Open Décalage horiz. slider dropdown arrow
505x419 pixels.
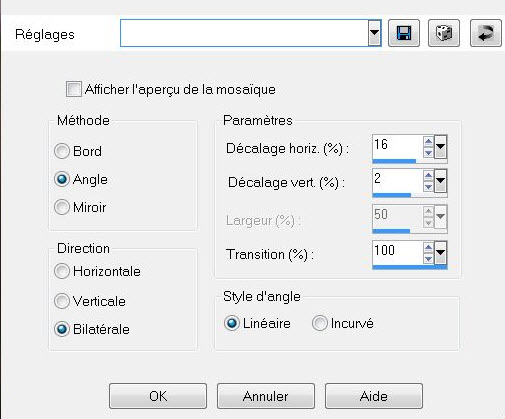click(x=440, y=147)
